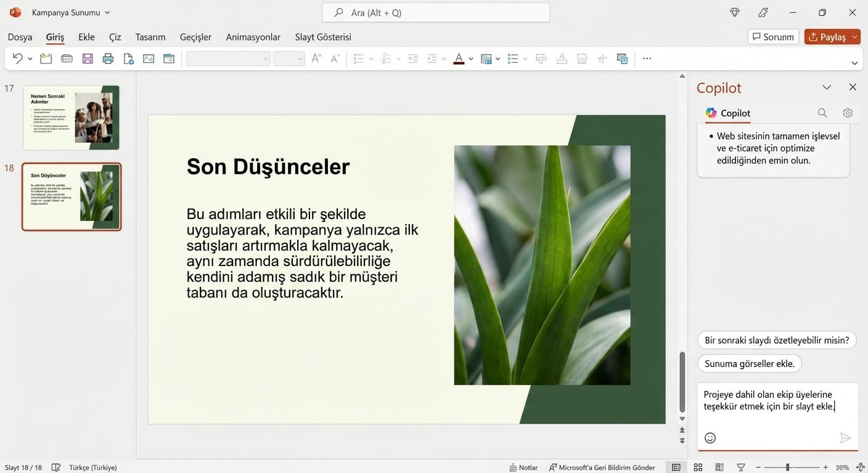Click the Sorunum feedback button
868x473 pixels.
tap(773, 36)
